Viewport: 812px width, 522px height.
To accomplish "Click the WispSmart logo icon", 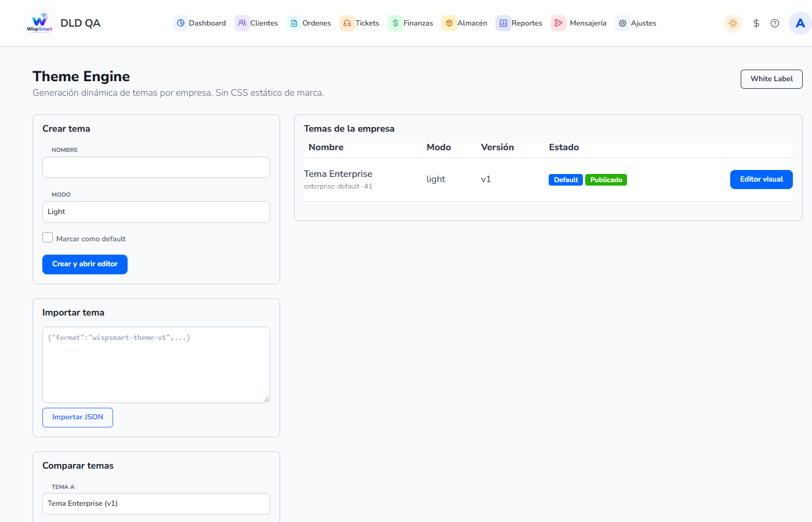I will pyautogui.click(x=39, y=23).
